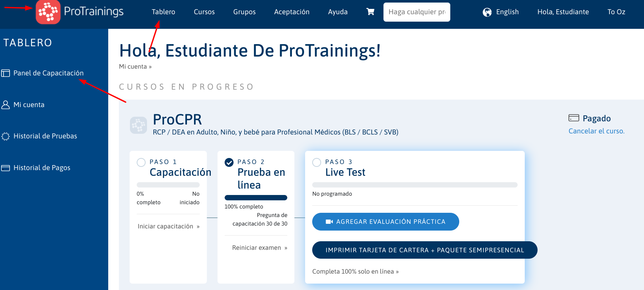644x290 pixels.
Task: Click Panel de Capacitación sidebar icon
Action: (5, 73)
